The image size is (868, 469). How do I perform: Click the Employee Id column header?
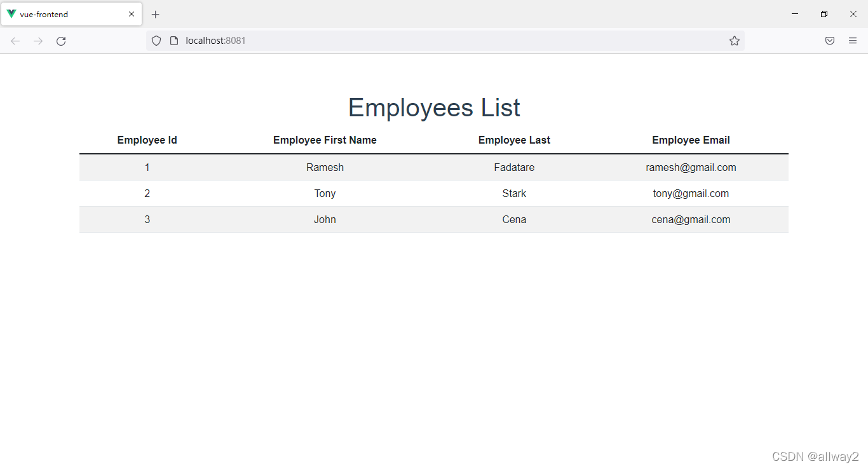click(147, 140)
